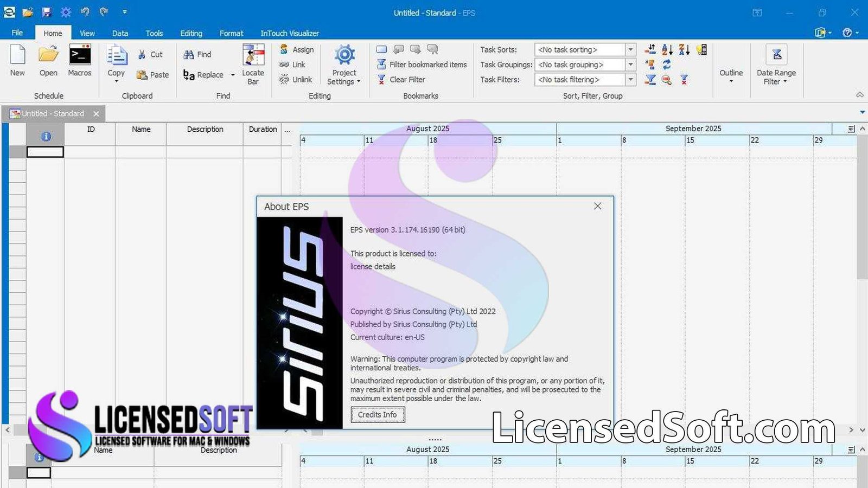Click the grid ellipsis column button
The image size is (868, 488).
point(287,130)
